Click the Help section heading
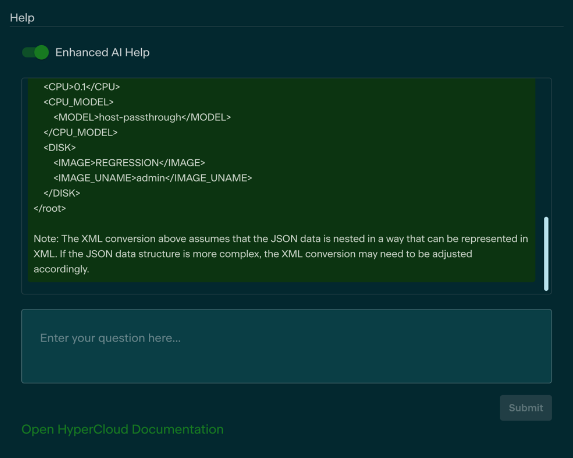The height and width of the screenshot is (458, 573). coord(22,18)
